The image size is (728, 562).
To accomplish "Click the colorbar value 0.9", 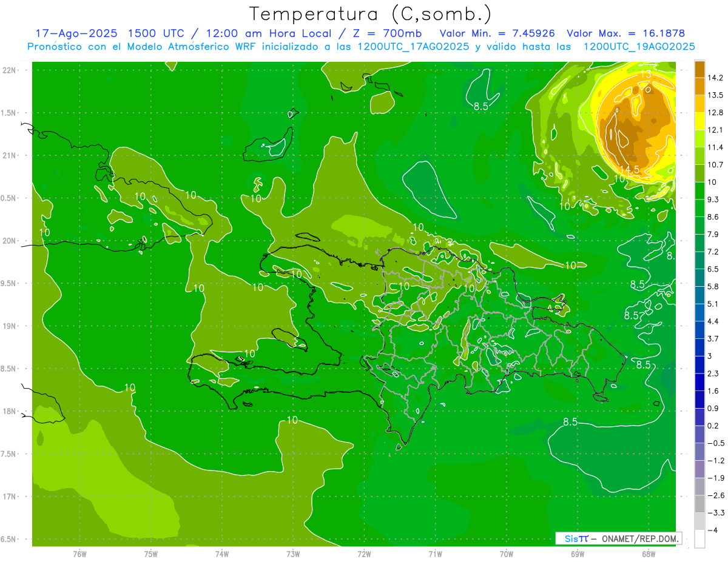I will click(713, 409).
